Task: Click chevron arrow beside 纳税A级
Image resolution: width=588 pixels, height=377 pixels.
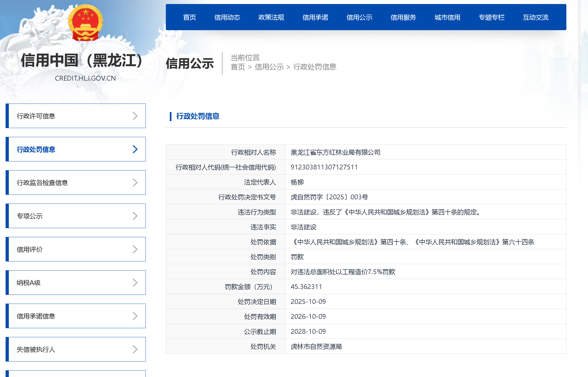Action: coord(135,283)
